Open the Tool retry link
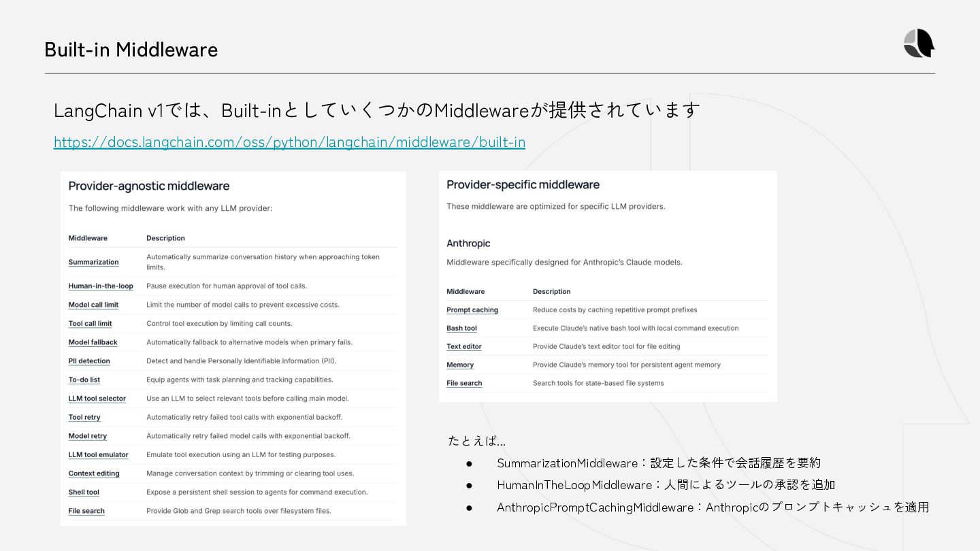Screen dimensions: 980x551 pyautogui.click(x=84, y=417)
